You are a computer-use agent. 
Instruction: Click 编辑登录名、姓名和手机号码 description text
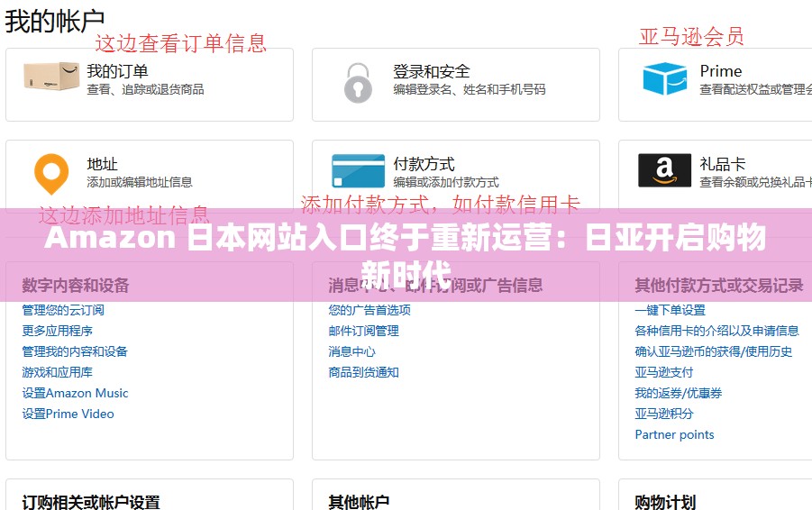coord(470,89)
